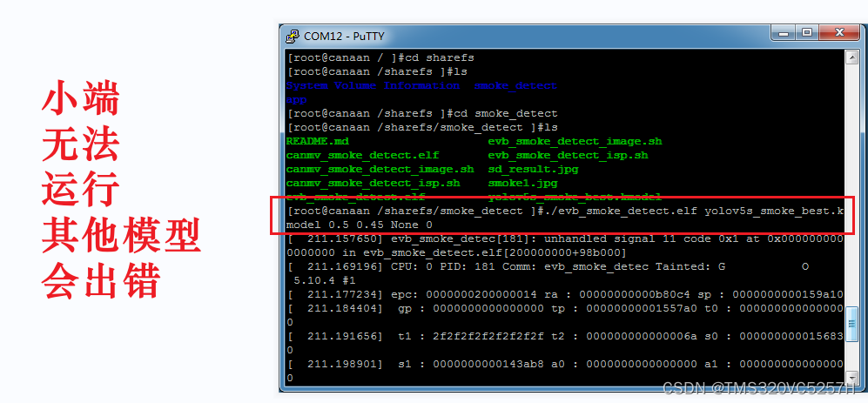This screenshot has height=403, width=868.
Task: Click the blue app directory name
Action: [297, 99]
